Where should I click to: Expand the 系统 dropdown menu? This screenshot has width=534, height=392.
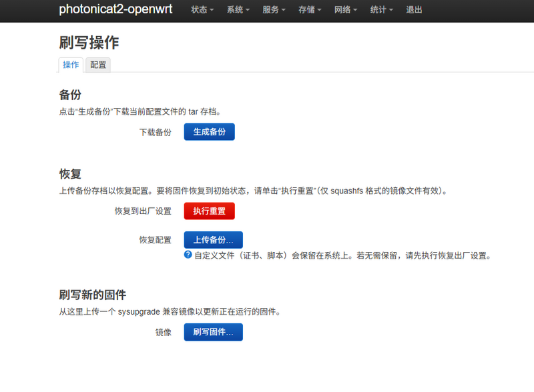click(238, 10)
